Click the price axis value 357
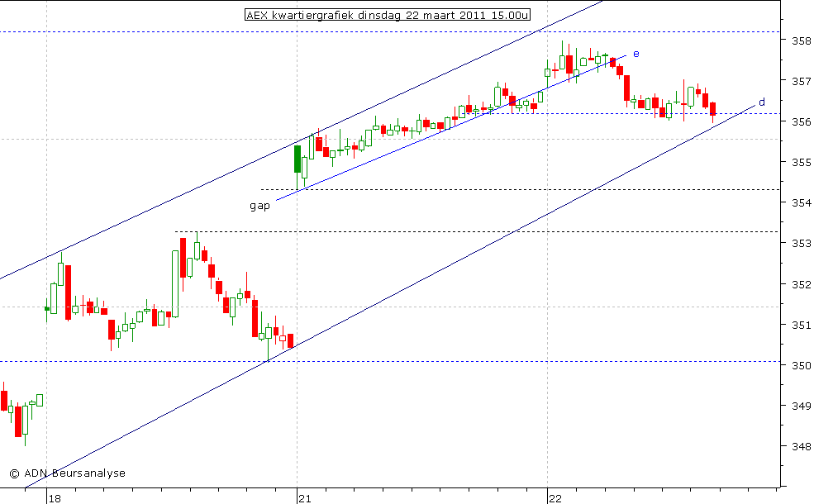 tap(801, 81)
